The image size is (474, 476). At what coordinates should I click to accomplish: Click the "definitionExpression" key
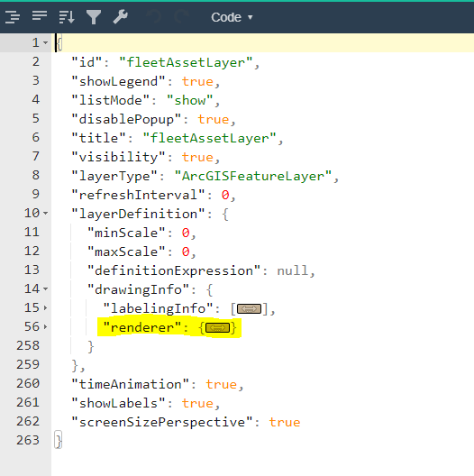click(x=174, y=270)
